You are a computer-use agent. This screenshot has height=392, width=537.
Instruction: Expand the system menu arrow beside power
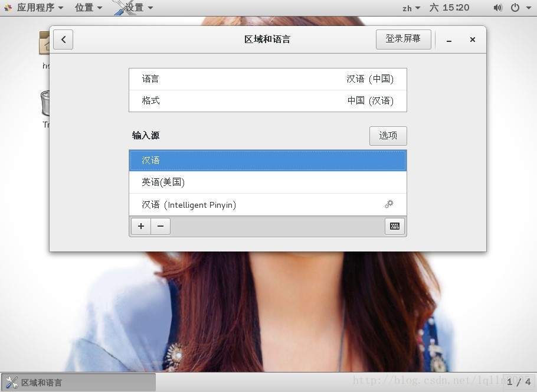(x=528, y=8)
